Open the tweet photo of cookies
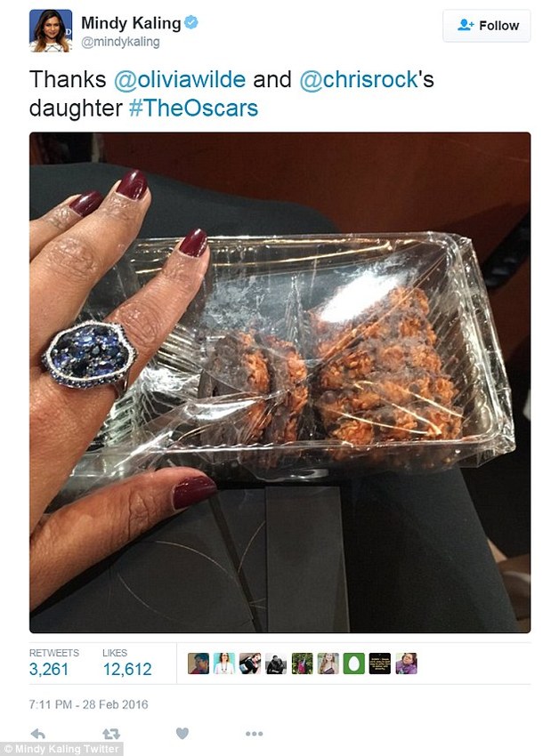Screen dimensions: 559x756 pos(280,382)
